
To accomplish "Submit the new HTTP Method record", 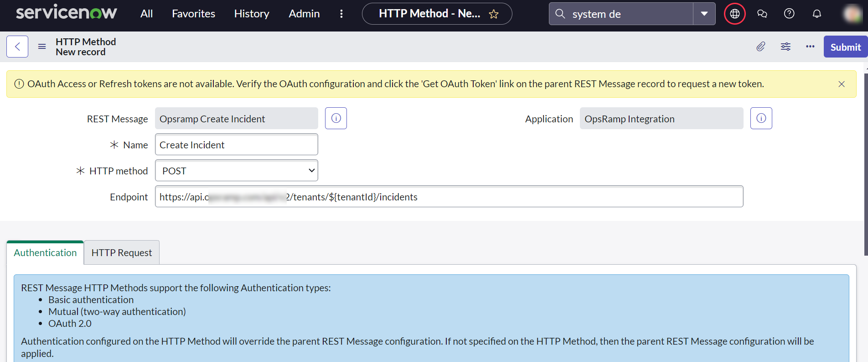I will pyautogui.click(x=846, y=47).
